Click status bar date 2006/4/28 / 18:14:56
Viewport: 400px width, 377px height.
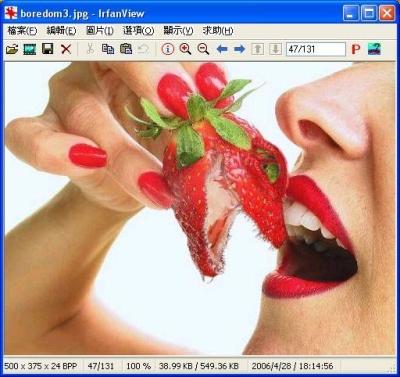pyautogui.click(x=292, y=366)
